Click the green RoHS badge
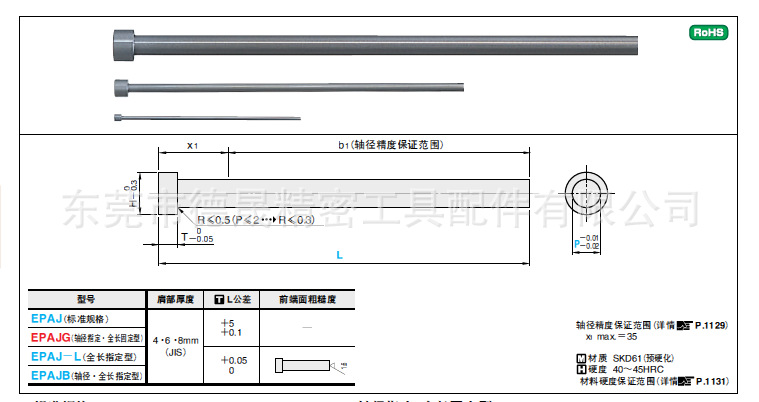The height and width of the screenshot is (402, 759). 709,32
